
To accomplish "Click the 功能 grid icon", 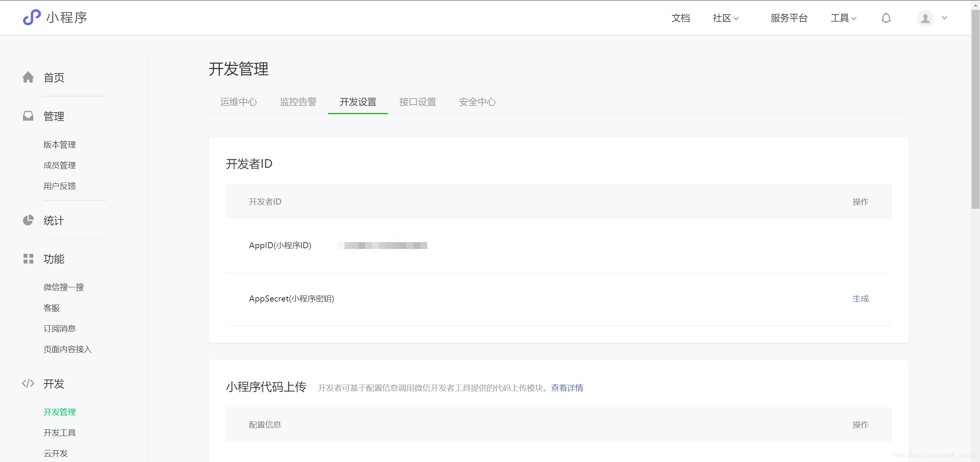I will (28, 259).
